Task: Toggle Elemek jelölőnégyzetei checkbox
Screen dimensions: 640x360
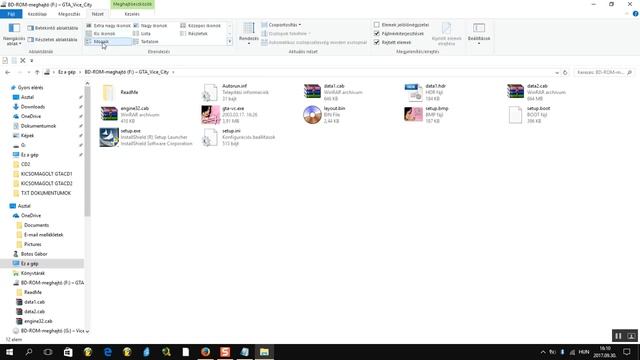Action: coord(377,25)
